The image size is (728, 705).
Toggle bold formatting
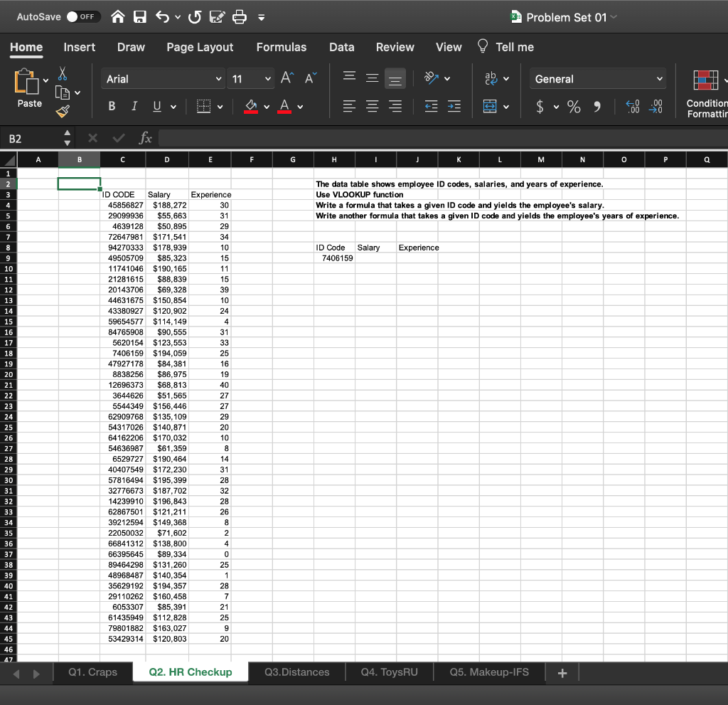[x=111, y=105]
